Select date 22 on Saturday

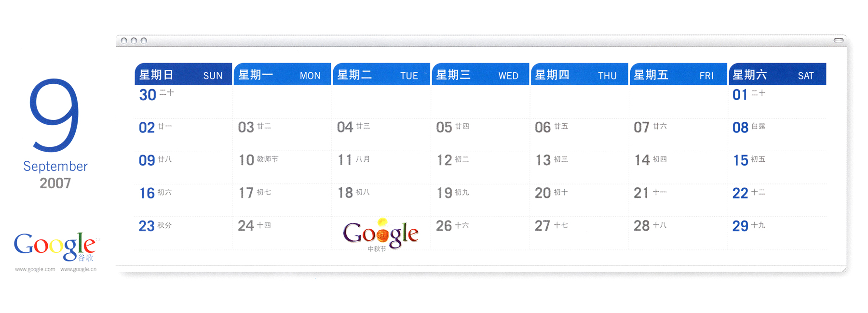740,194
